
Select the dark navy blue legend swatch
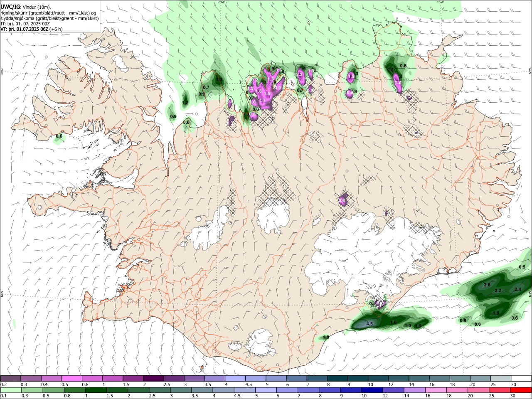(372, 390)
